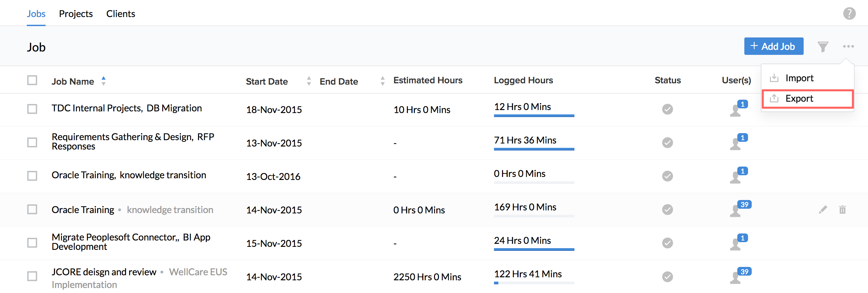Open the JCORE deisgn and review job row
The height and width of the screenshot is (293, 868).
[x=104, y=272]
